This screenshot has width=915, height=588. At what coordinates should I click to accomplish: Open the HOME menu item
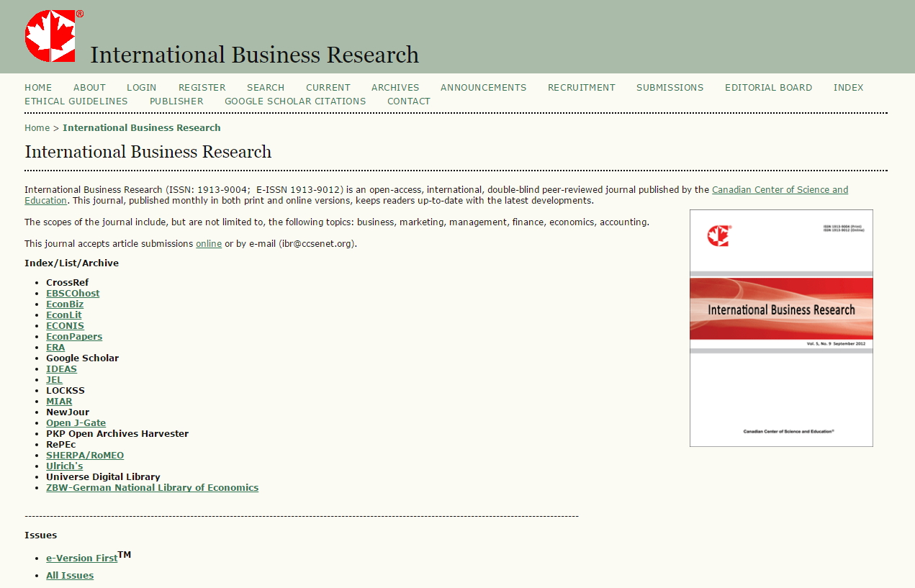coord(38,88)
